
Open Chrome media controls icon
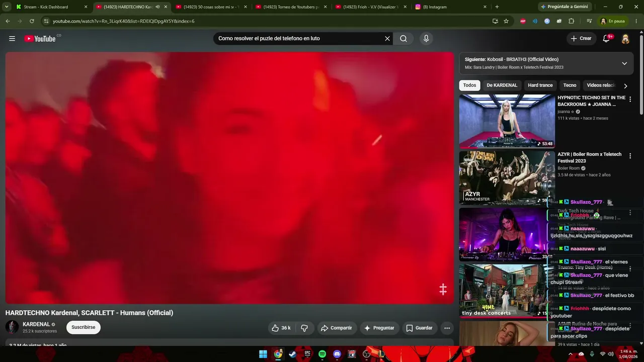pos(589,21)
